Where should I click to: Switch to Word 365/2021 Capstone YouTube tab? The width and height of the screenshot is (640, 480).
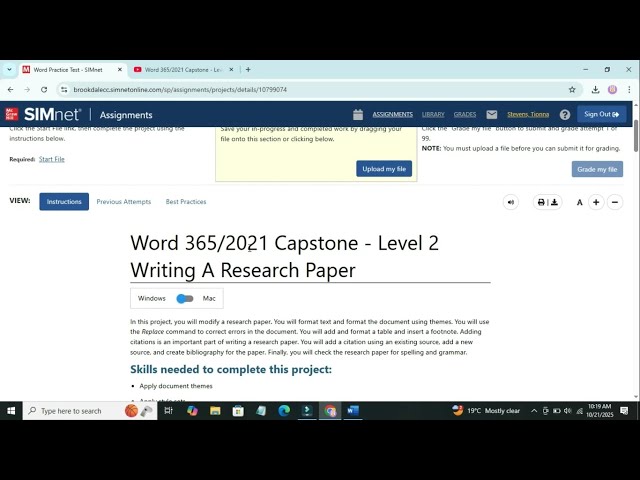183,70
